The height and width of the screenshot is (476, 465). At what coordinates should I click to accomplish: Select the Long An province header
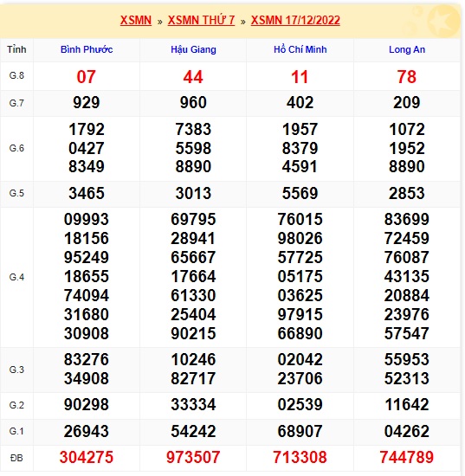coord(407,49)
